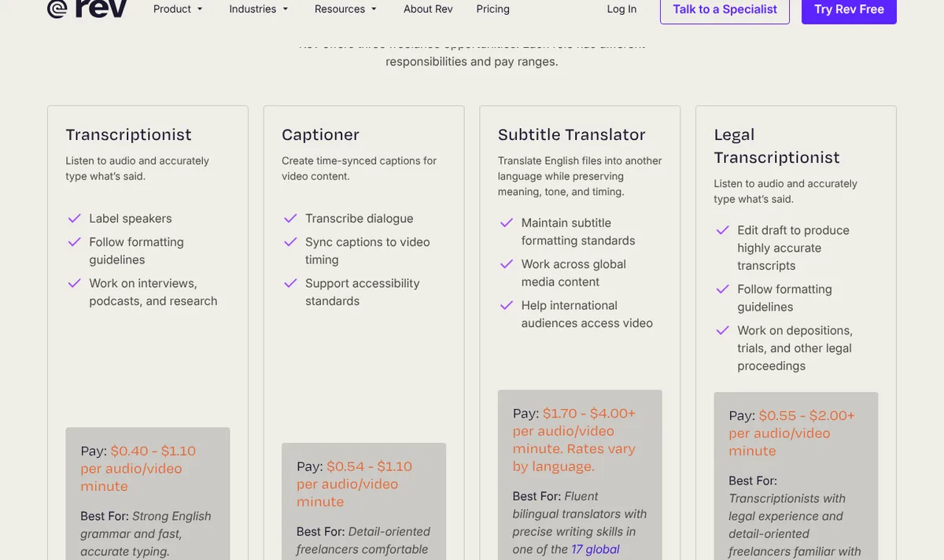Click checkmark beside Follow formatting guidelines in Transcriptionist card
The height and width of the screenshot is (560, 944).
75,242
